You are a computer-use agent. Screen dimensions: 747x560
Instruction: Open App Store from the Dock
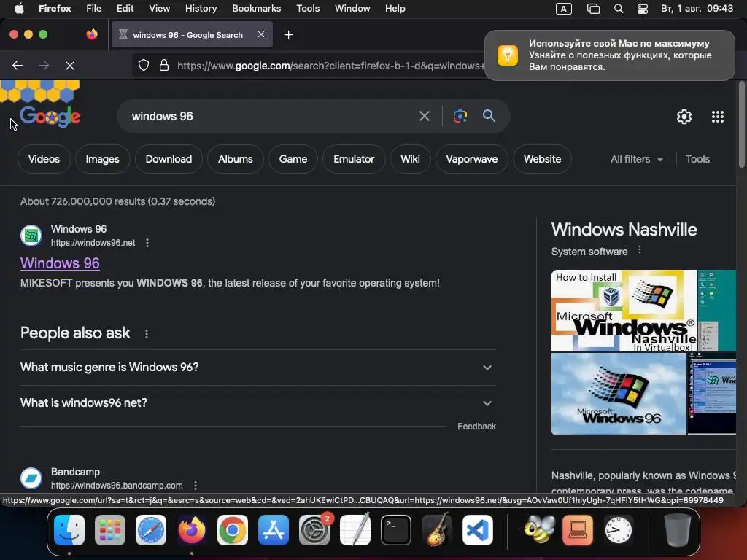pos(274,530)
